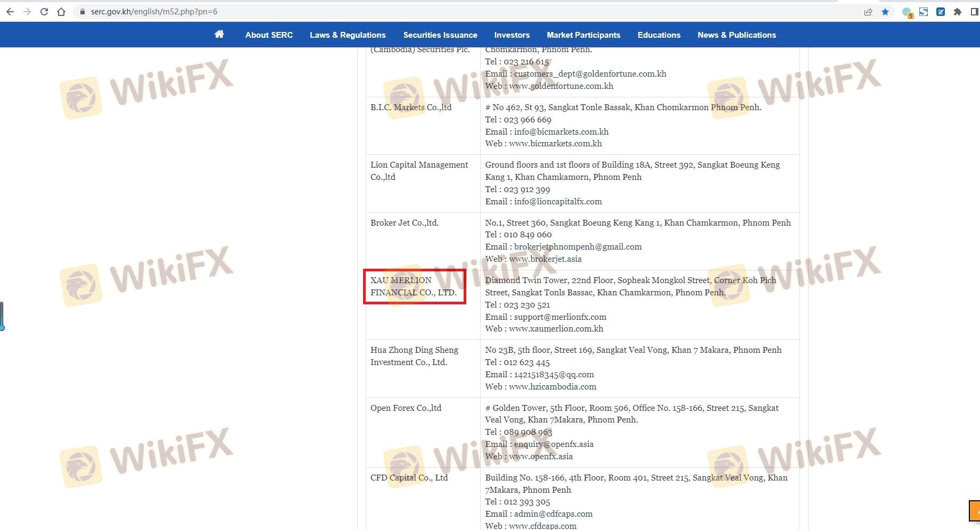Click the blue bookmark star icon

pyautogui.click(x=885, y=12)
